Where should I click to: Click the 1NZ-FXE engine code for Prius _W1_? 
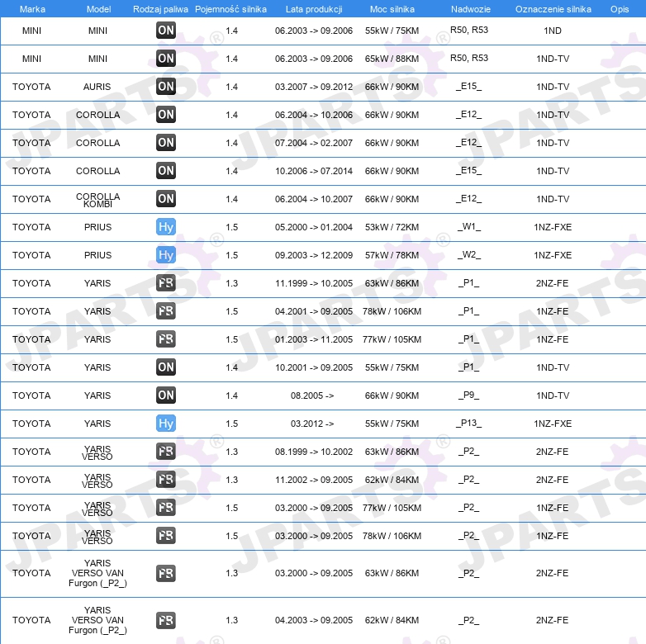553,227
